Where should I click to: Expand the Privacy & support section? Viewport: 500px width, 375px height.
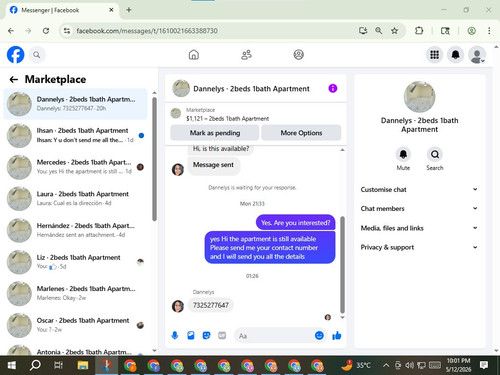[x=419, y=247]
